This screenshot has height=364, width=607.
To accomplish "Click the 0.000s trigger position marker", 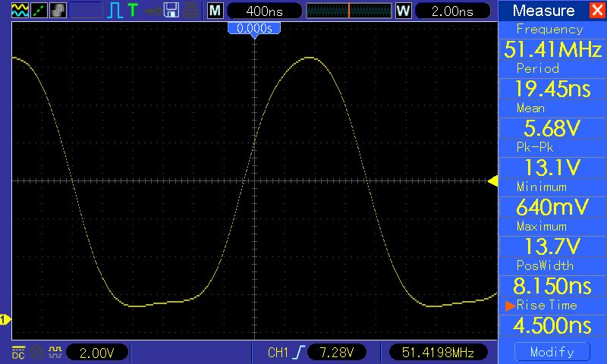I will click(x=254, y=30).
